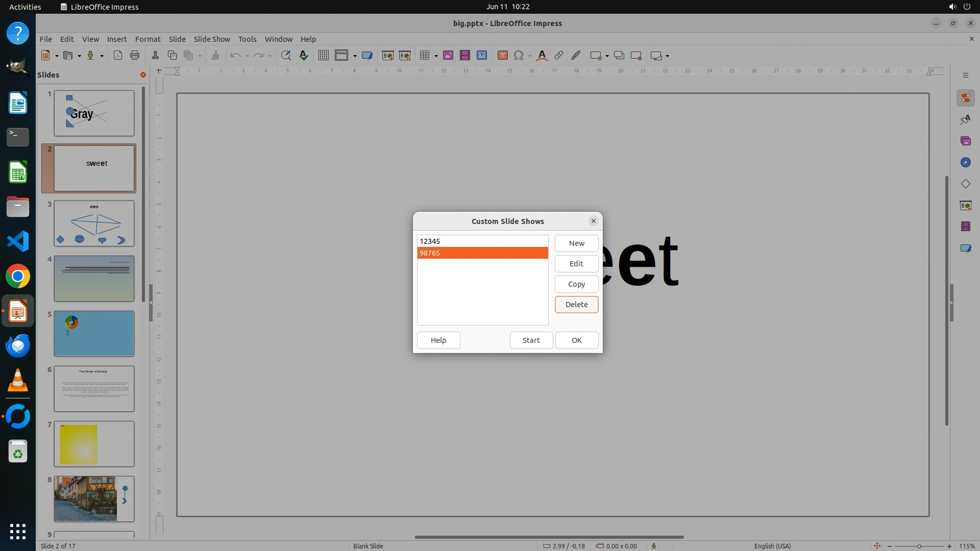The image size is (980, 551).
Task: Close the Slides panel
Action: coord(143,75)
